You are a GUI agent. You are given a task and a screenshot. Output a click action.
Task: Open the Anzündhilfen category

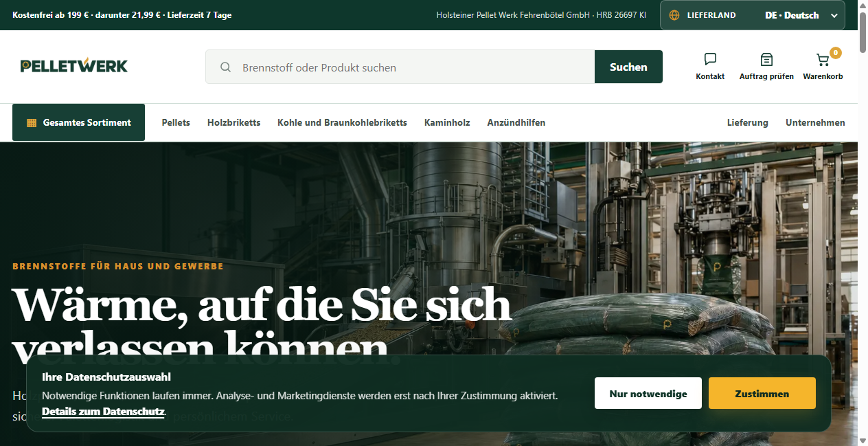[516, 122]
